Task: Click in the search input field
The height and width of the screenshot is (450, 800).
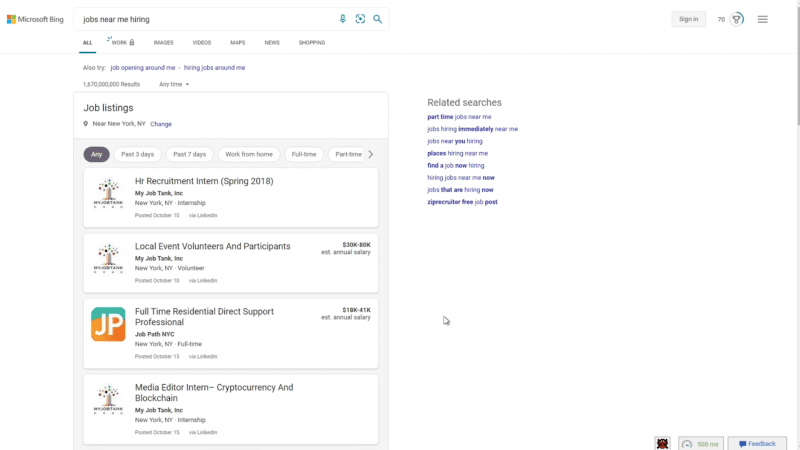Action: pos(207,19)
